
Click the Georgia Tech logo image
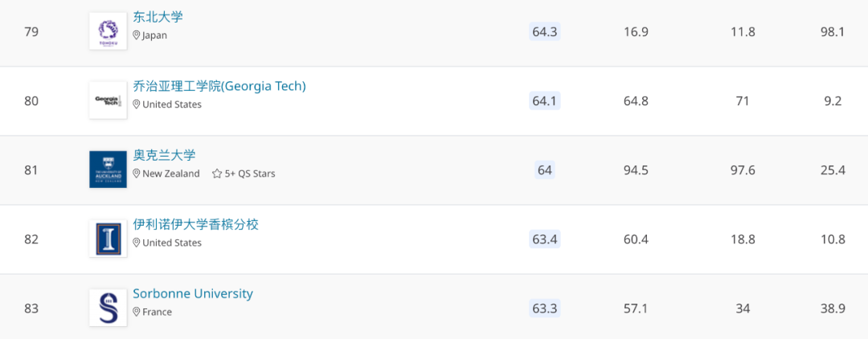(108, 100)
